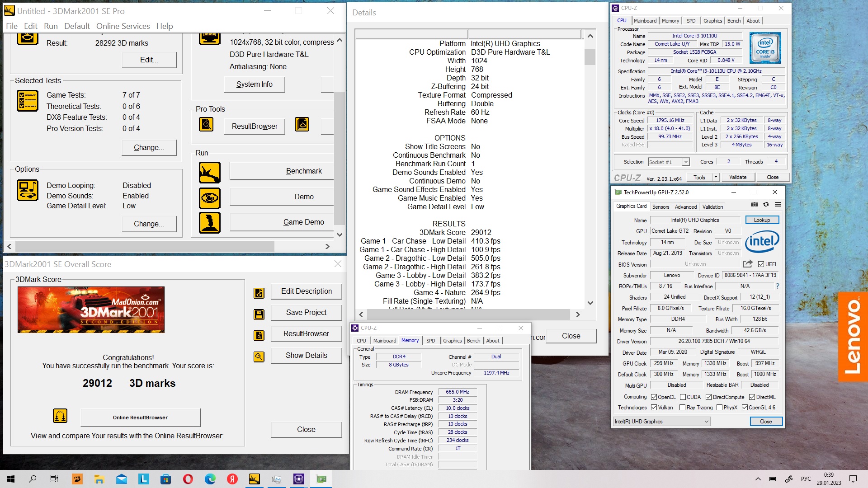The height and width of the screenshot is (488, 868).
Task: Switch to the SPD tab in lower CPU-Z
Action: click(x=431, y=341)
